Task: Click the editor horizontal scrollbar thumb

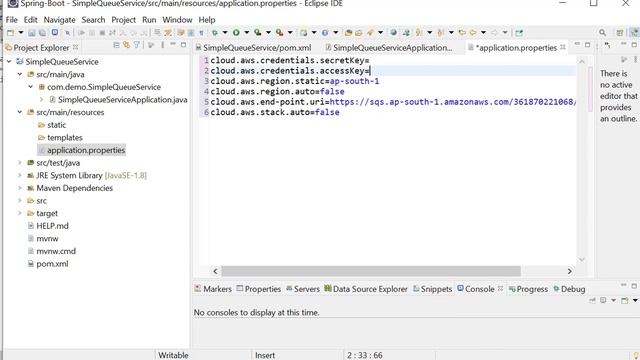Action: tap(371, 271)
